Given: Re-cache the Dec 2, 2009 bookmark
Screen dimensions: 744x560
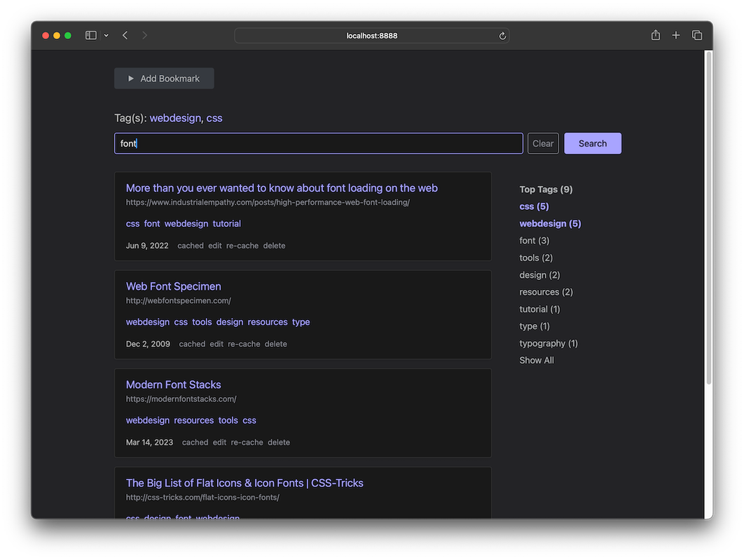Looking at the screenshot, I should (x=244, y=344).
